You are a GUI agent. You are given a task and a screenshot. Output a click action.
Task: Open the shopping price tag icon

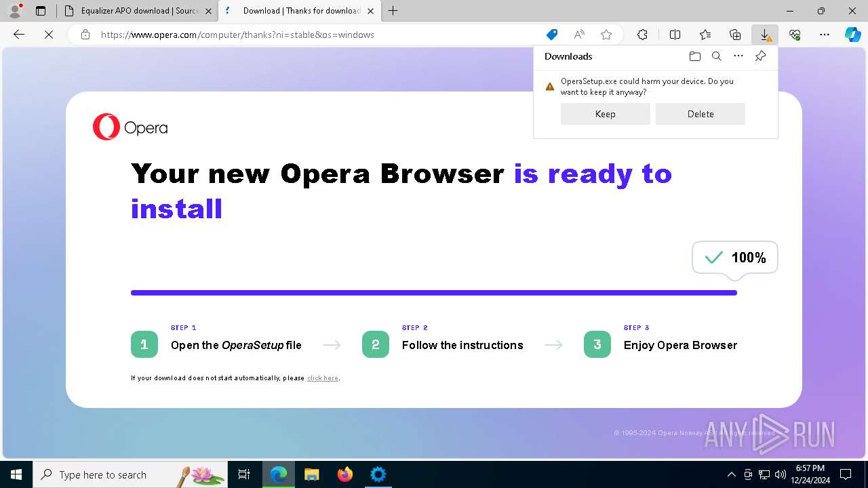tap(552, 35)
